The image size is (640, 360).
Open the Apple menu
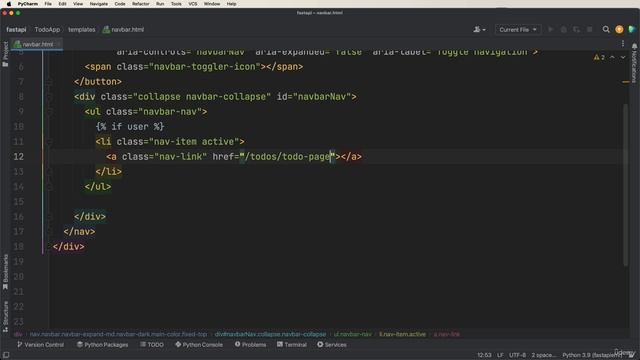coord(9,4)
